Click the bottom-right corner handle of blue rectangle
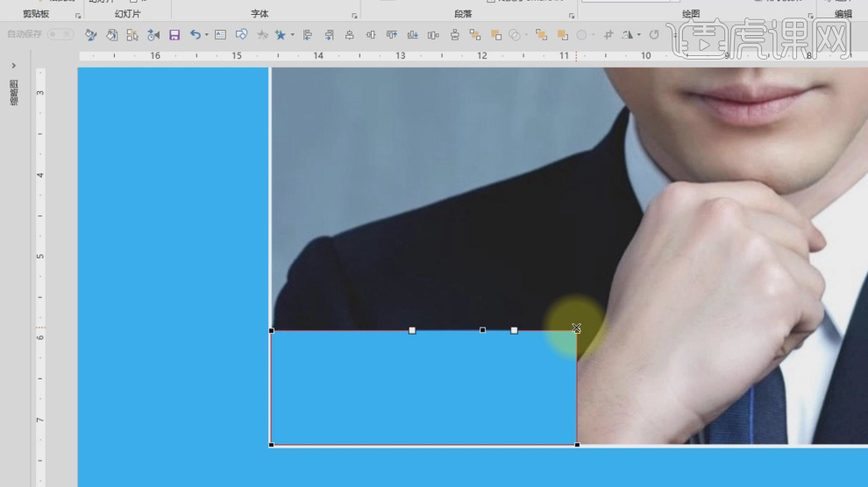 (x=578, y=444)
